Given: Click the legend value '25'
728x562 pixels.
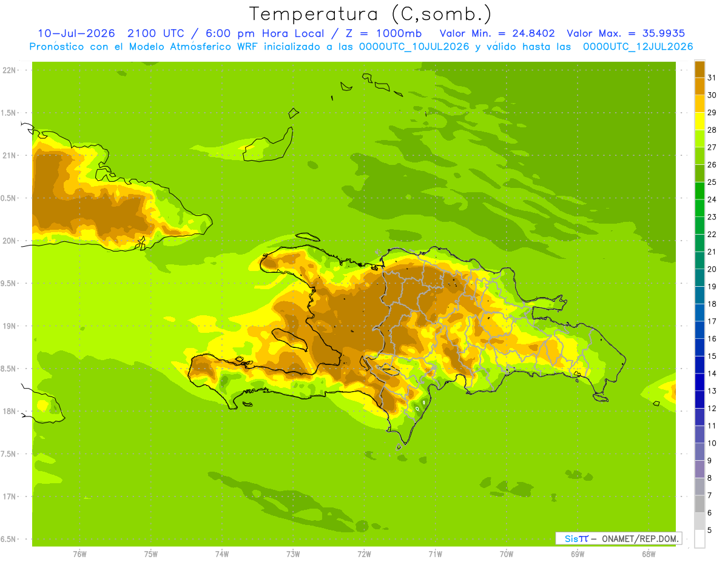Looking at the screenshot, I should coord(712,182).
